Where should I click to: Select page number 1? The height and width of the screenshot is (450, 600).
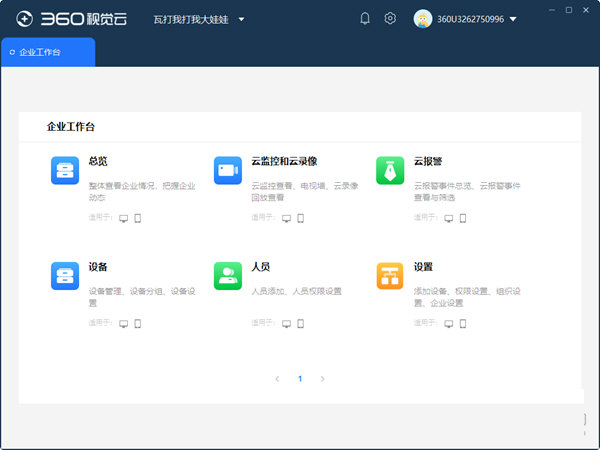click(300, 379)
